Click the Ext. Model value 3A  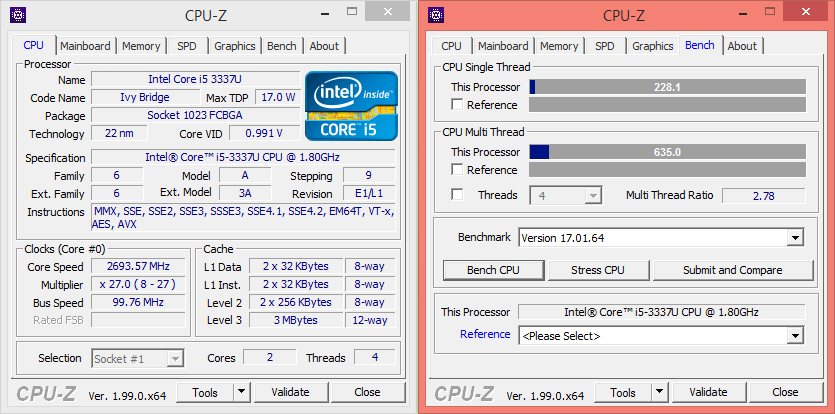pyautogui.click(x=245, y=192)
